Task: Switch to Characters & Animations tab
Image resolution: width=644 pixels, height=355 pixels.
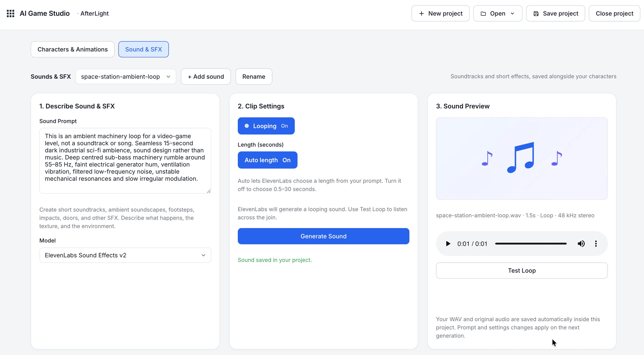Action: click(x=73, y=49)
